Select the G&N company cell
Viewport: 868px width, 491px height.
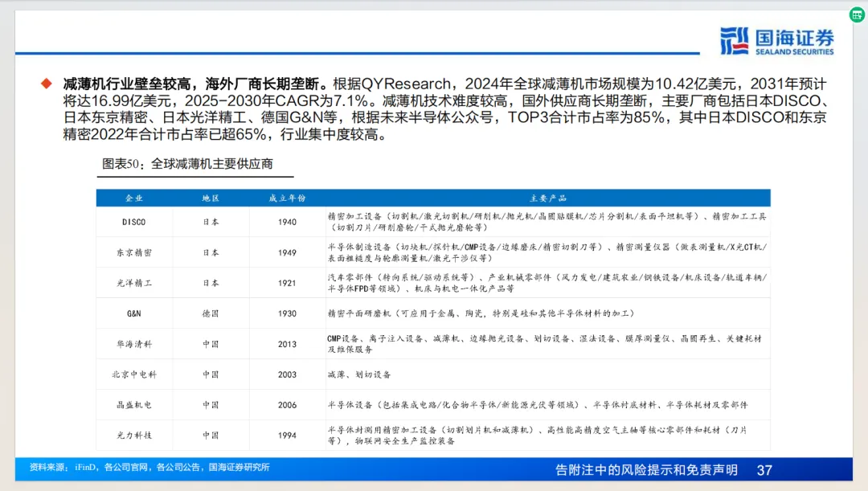(x=134, y=313)
